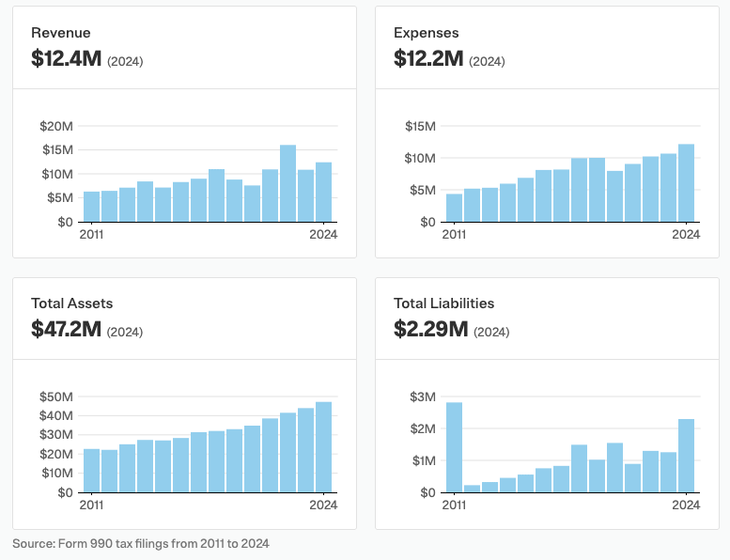Click the $15M axis label in Expenses chart

(x=420, y=126)
